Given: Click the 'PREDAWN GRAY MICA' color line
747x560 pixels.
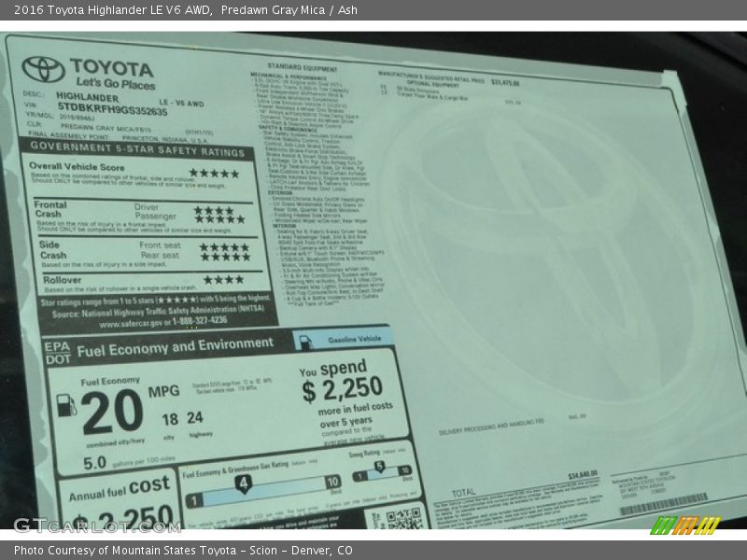Looking at the screenshot, I should [106, 128].
